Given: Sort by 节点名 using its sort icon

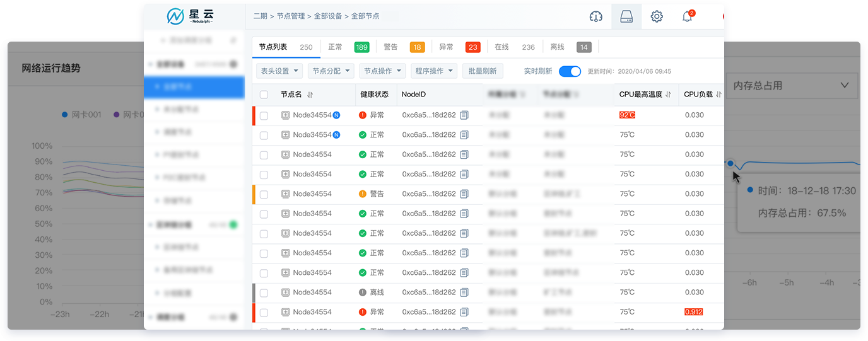Looking at the screenshot, I should (310, 95).
